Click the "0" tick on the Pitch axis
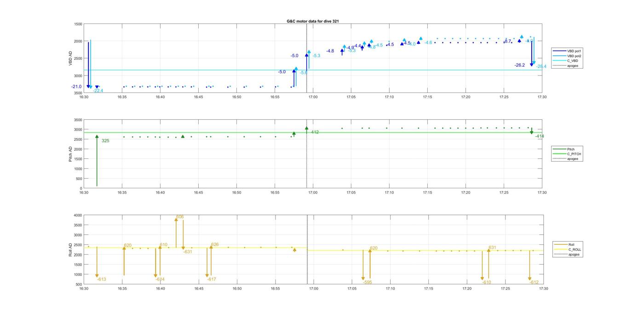Viewport: 644px width, 319px height. click(x=81, y=189)
